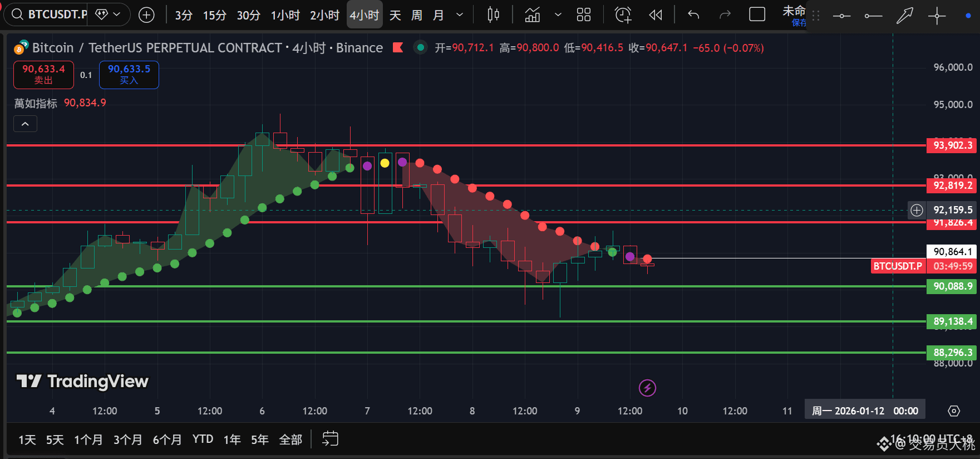Add symbol with the plus circle icon

[x=146, y=15]
